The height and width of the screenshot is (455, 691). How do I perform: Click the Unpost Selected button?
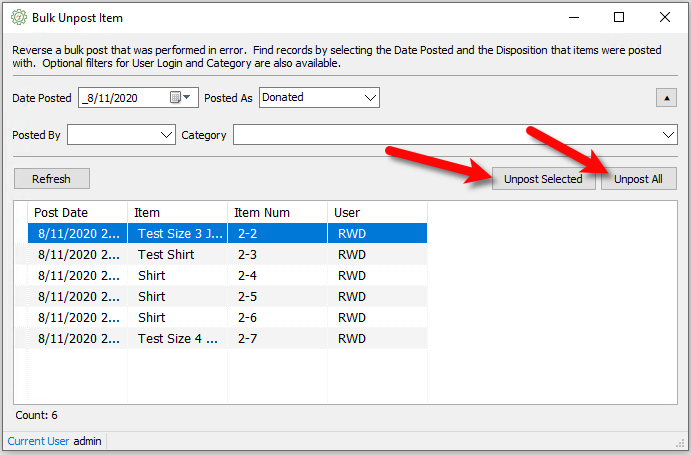(x=543, y=179)
